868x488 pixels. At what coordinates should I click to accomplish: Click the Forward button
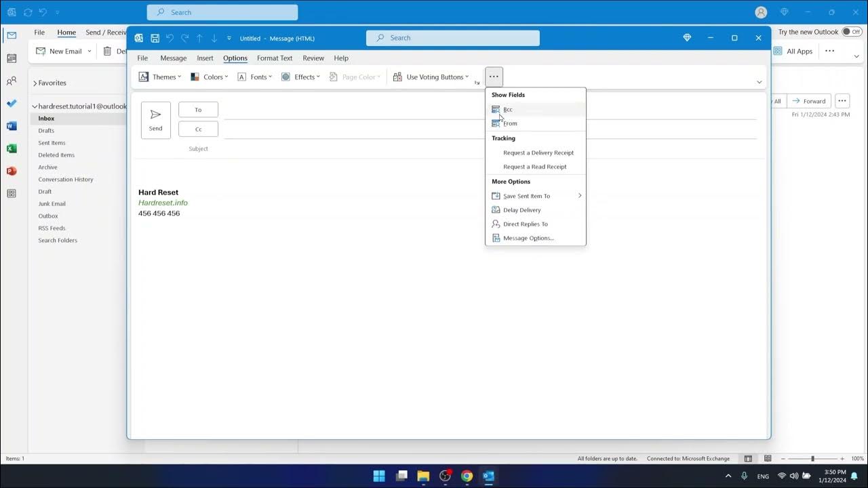tap(808, 100)
